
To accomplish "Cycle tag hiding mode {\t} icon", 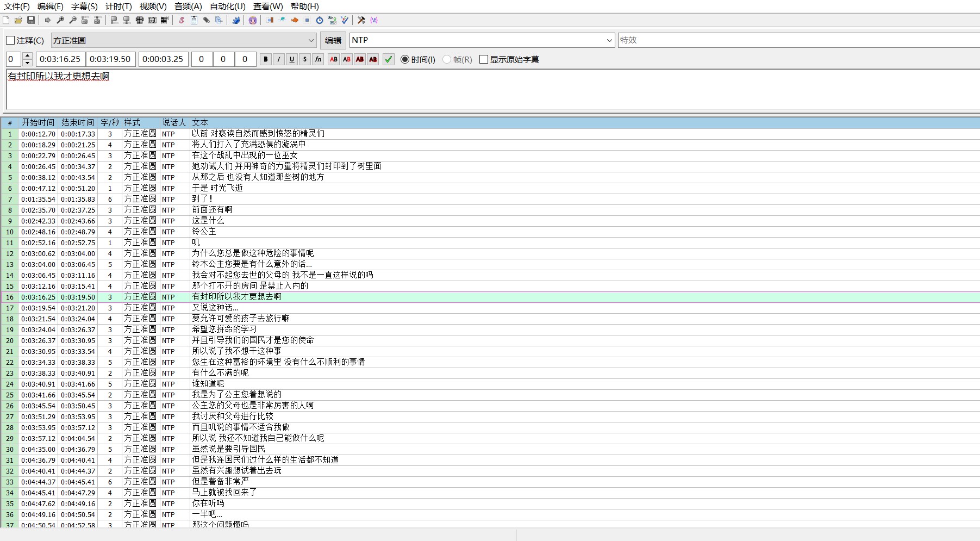I will (374, 20).
